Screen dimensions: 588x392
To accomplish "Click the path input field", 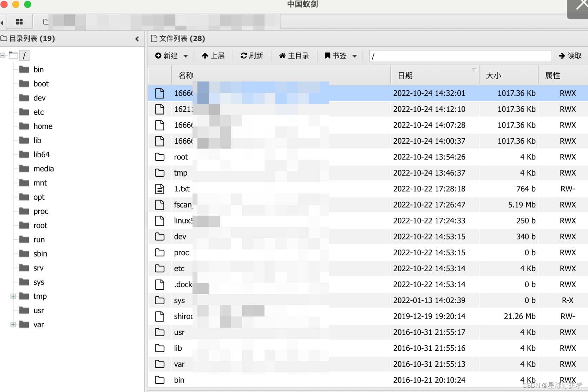I will coord(460,56).
